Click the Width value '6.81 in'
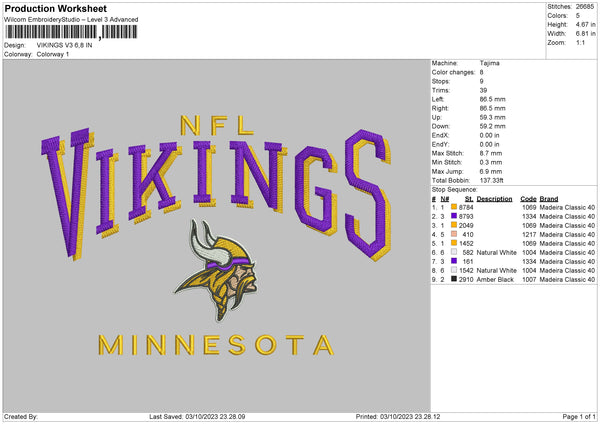The width and height of the screenshot is (600, 424). 585,34
